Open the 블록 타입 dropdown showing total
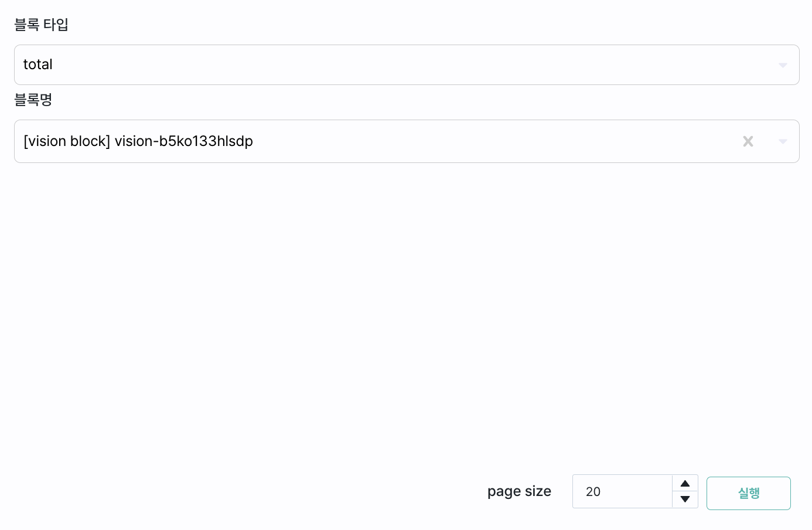 click(x=407, y=65)
